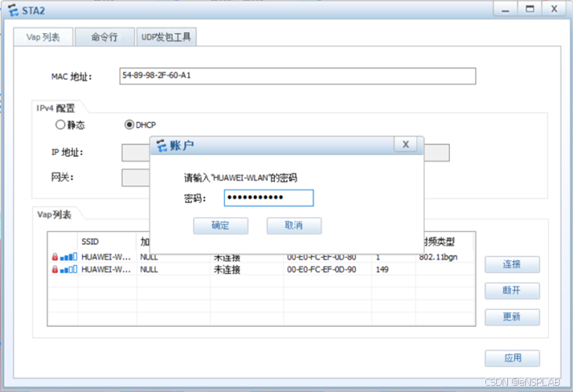Click the 断开 button

[512, 290]
